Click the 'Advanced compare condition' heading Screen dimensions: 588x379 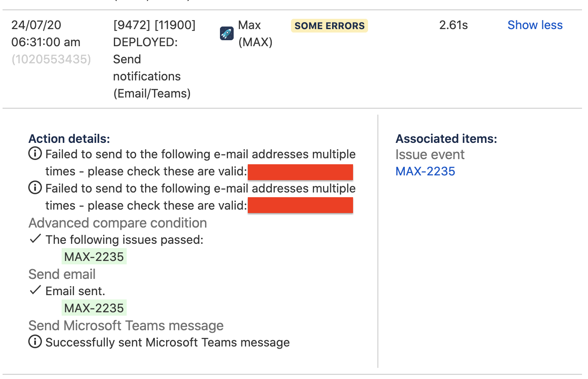(118, 223)
